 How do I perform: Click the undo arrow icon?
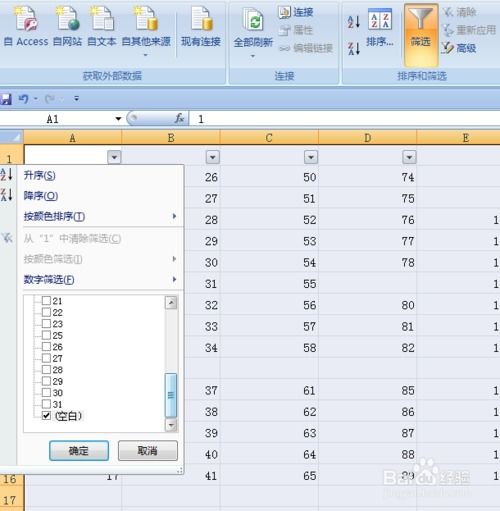(23, 99)
